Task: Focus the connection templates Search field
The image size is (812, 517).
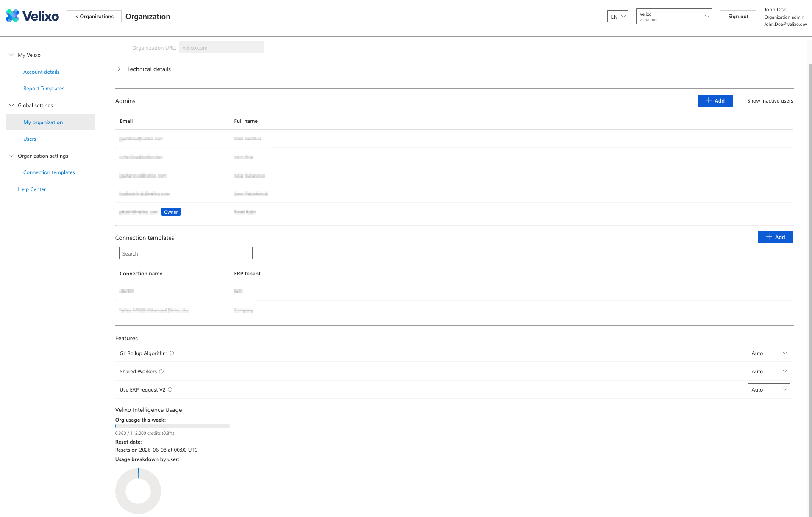Action: coord(186,253)
